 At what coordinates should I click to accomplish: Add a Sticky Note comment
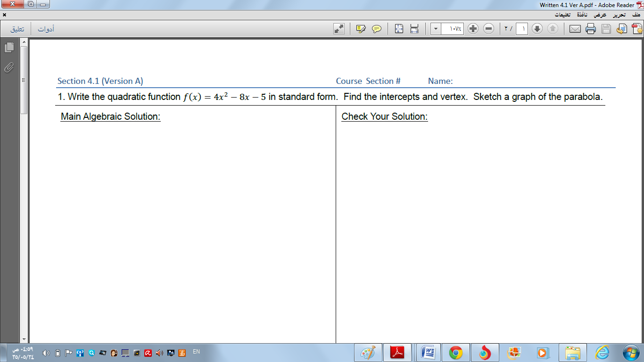[376, 29]
